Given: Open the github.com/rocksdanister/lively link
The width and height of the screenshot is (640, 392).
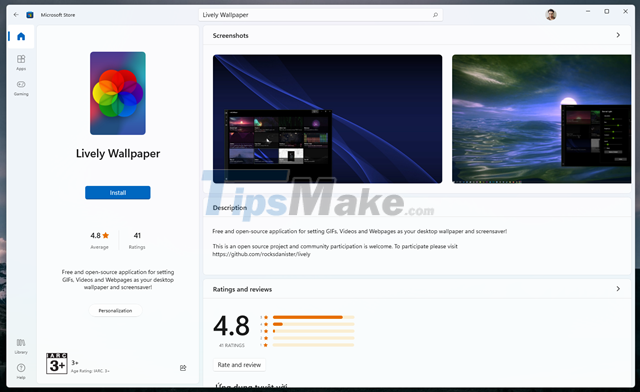Looking at the screenshot, I should 261,254.
